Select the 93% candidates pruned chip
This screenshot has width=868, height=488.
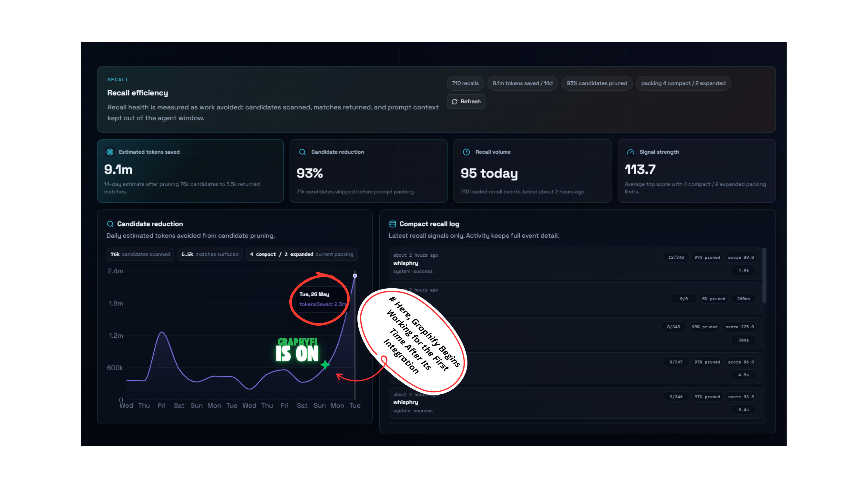[x=597, y=83]
